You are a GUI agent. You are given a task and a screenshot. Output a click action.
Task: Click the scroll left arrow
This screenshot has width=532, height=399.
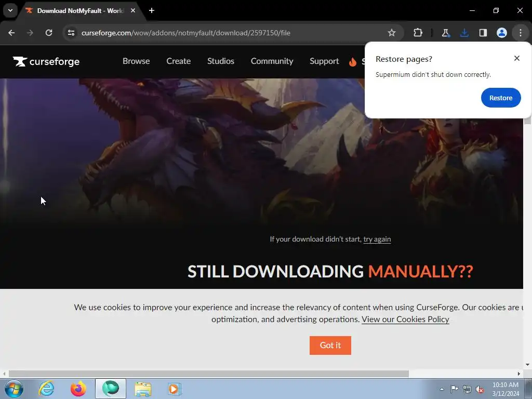coord(4,374)
